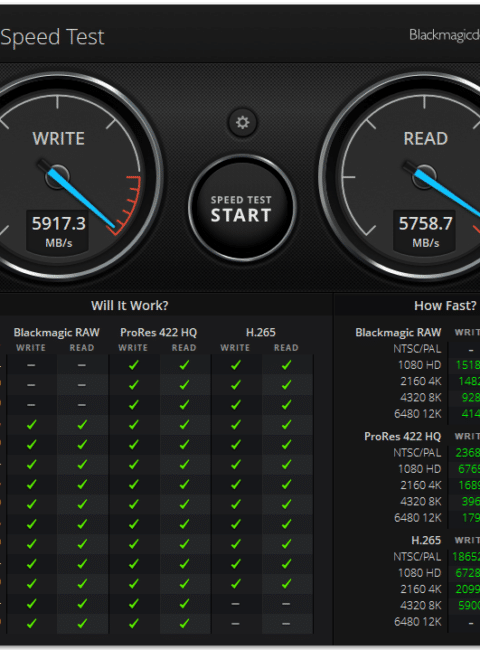
Task: Select the 5917.3 write speed value
Action: 59,223
